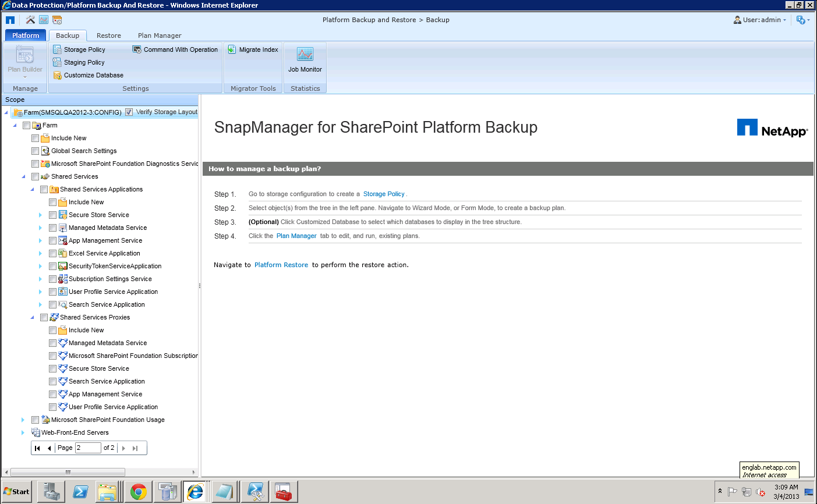Screen dimensions: 817x504
Task: Collapse the Shared Services node
Action: (24, 176)
